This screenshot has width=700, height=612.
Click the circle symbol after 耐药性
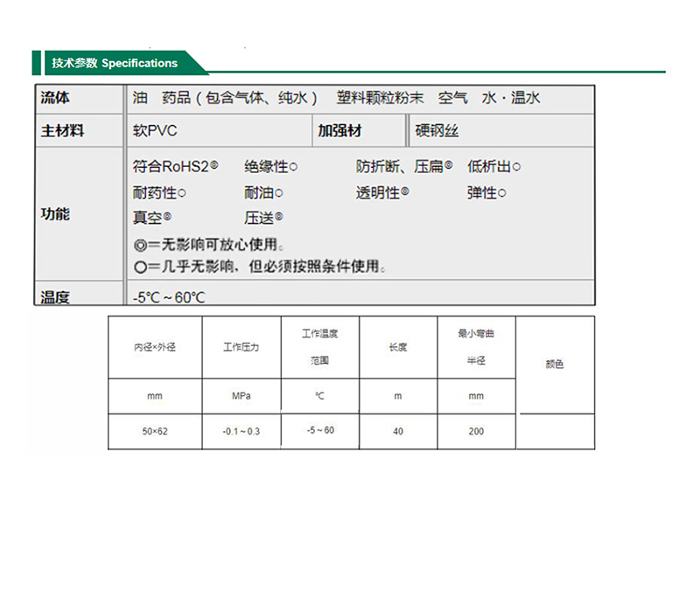point(181,193)
